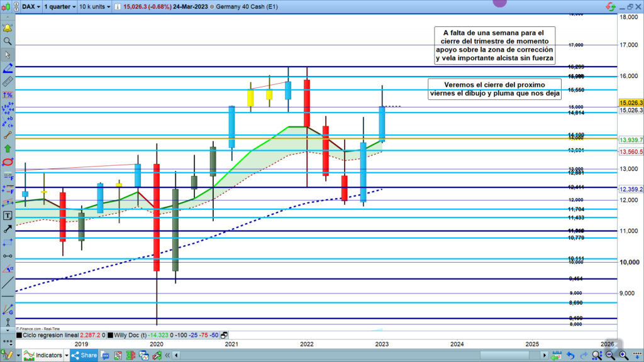This screenshot has width=644, height=362.
Task: Click the annotation text starting 'Veremos el cierre'
Action: pos(493,89)
